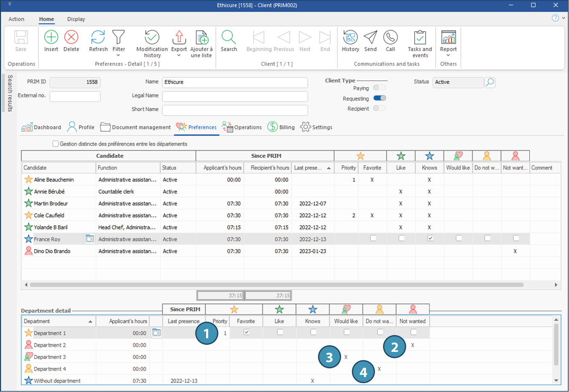
Task: Toggle the Requesting client type switch
Action: [380, 98]
